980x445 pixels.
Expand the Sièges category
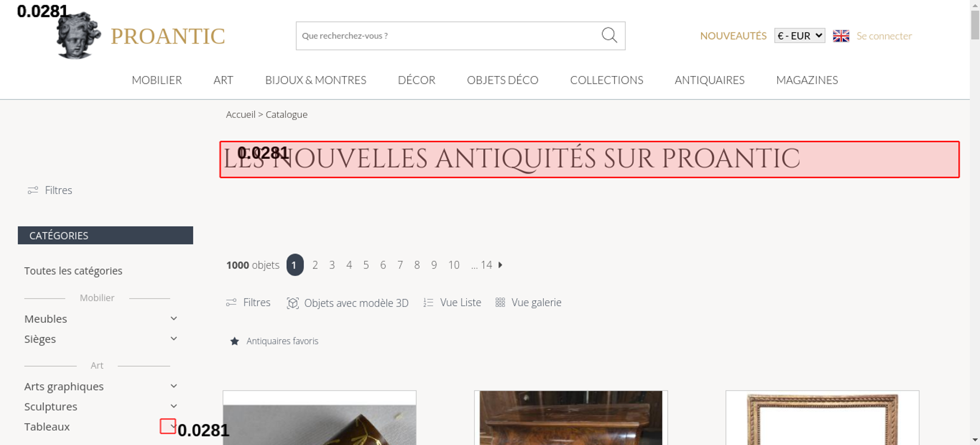(x=173, y=339)
